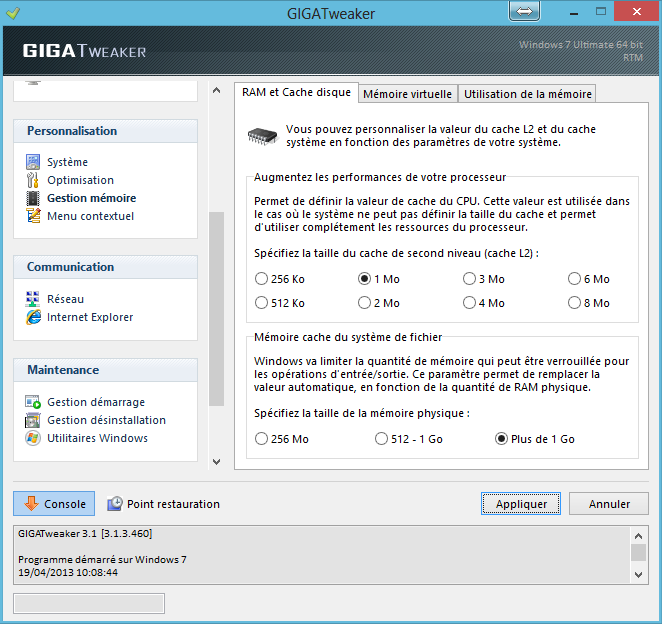
Task: Click Point restauration button
Action: pos(163,504)
